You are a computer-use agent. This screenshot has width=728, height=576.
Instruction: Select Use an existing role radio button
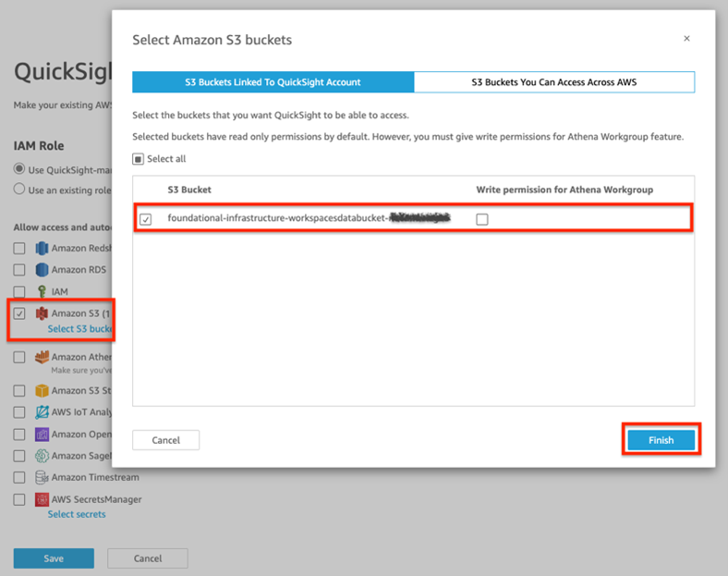[x=19, y=189]
